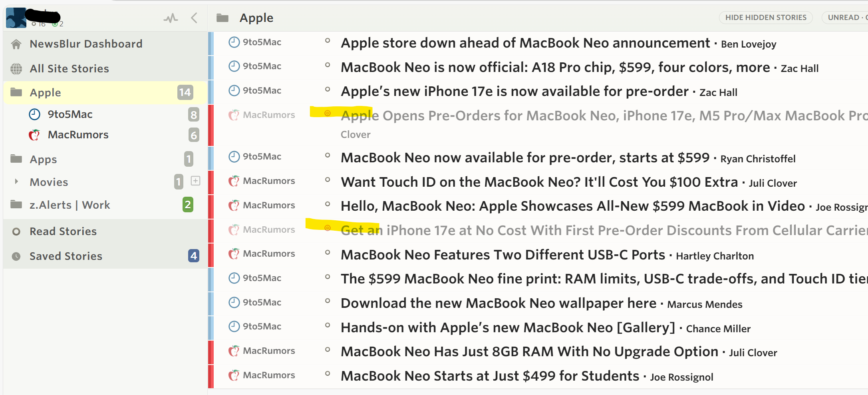The image size is (868, 395).
Task: Select the Apps folder in sidebar
Action: pos(44,160)
